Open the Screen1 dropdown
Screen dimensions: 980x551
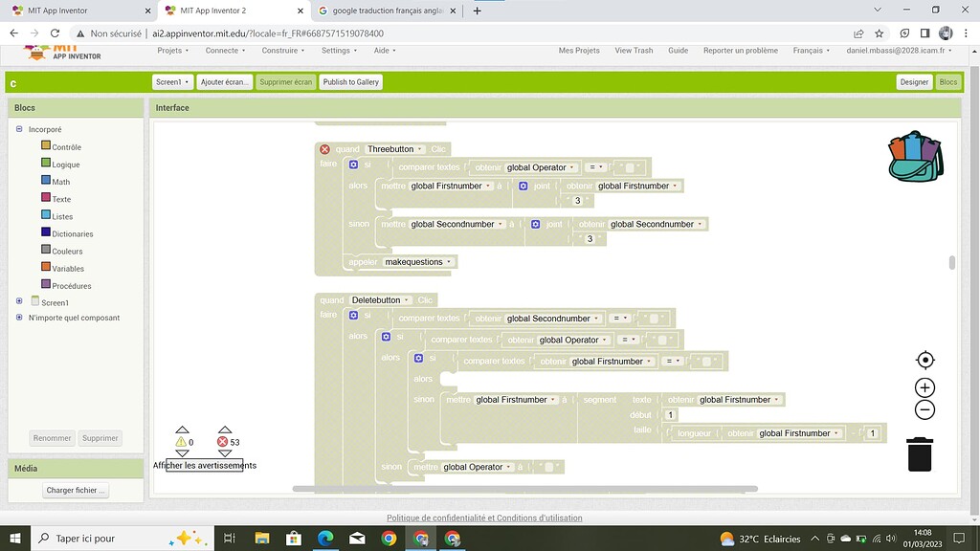coord(172,82)
